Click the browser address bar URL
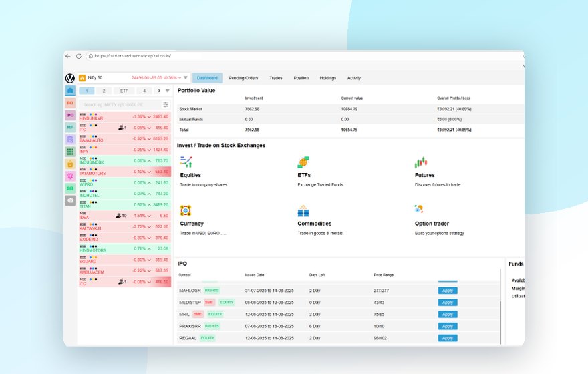 (133, 56)
